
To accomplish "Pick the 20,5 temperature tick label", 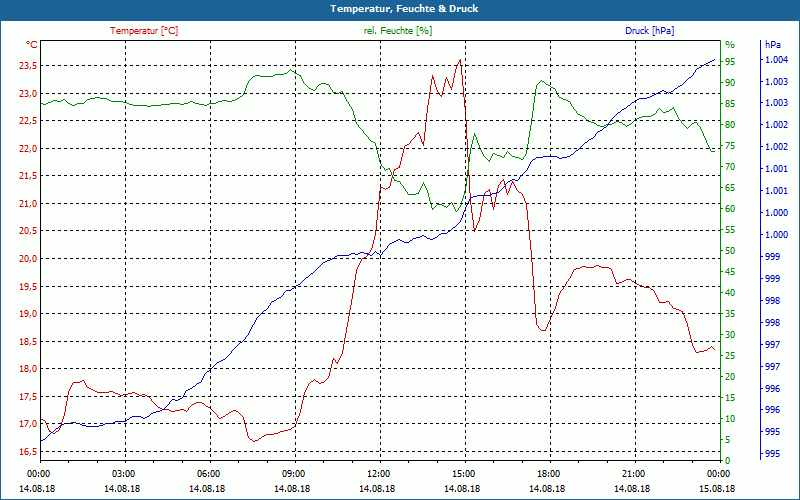I will point(28,231).
